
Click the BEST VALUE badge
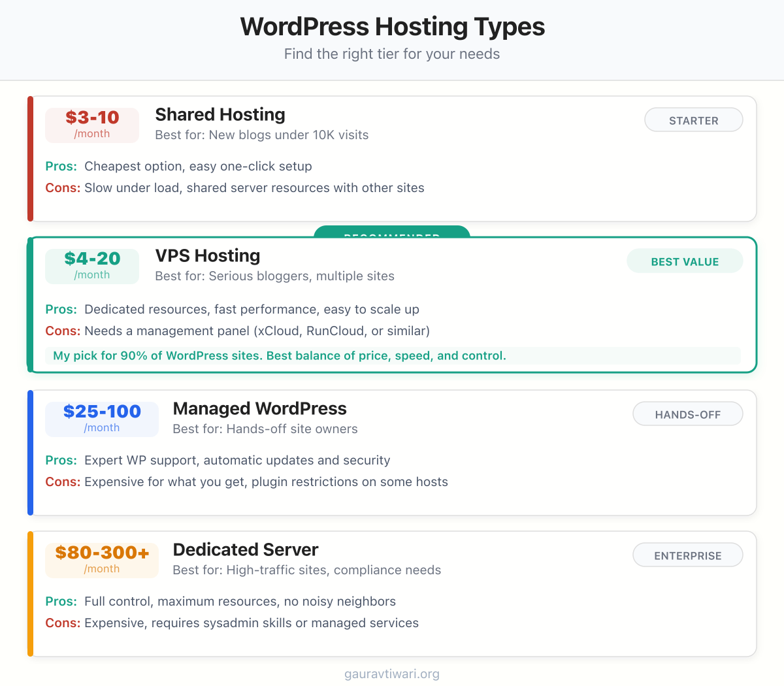[x=685, y=261]
